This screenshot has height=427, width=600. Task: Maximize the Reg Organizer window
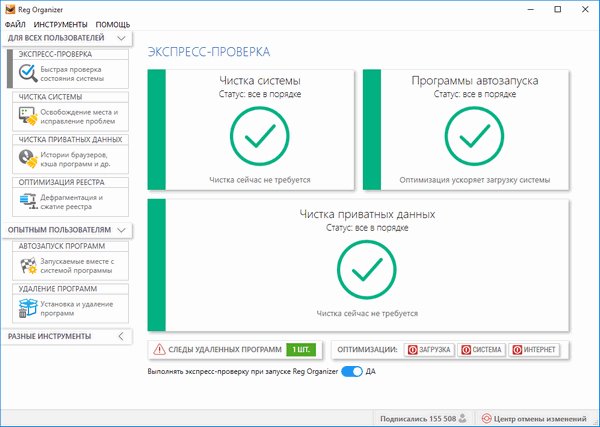pos(558,10)
